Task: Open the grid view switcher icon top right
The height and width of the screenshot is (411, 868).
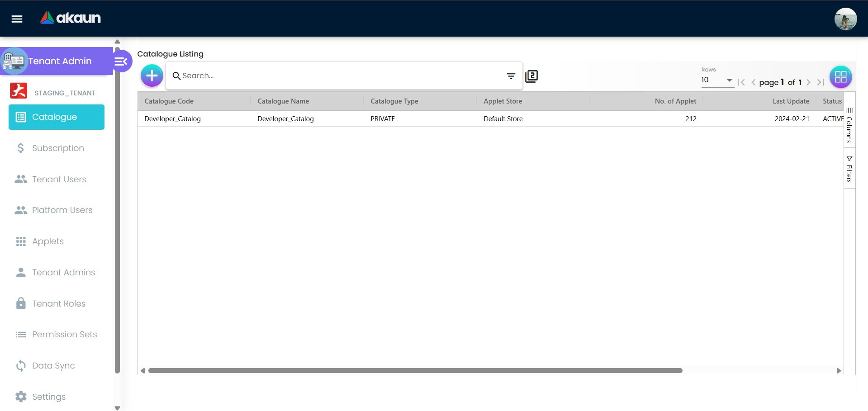Action: tap(840, 77)
